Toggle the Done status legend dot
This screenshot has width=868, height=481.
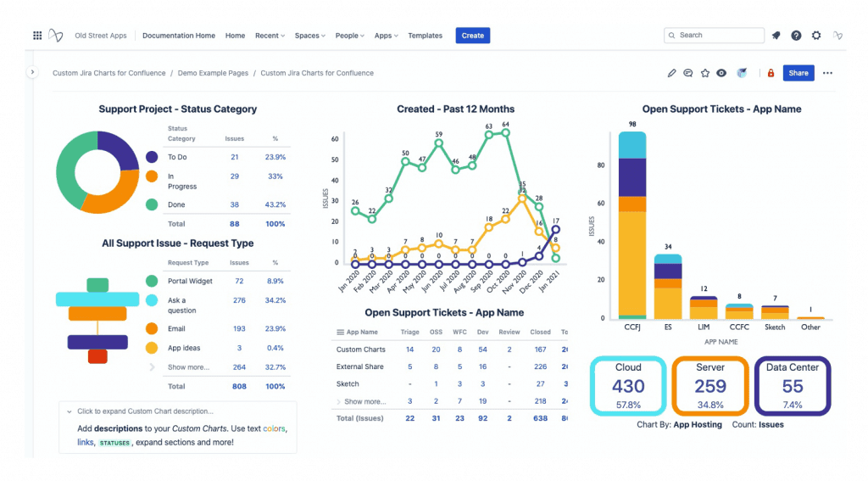point(152,204)
